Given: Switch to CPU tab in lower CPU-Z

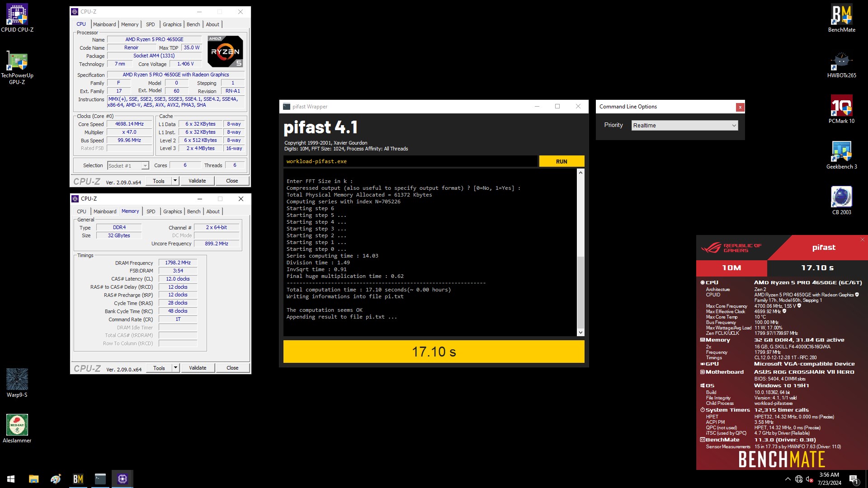Looking at the screenshot, I should click(x=81, y=211).
